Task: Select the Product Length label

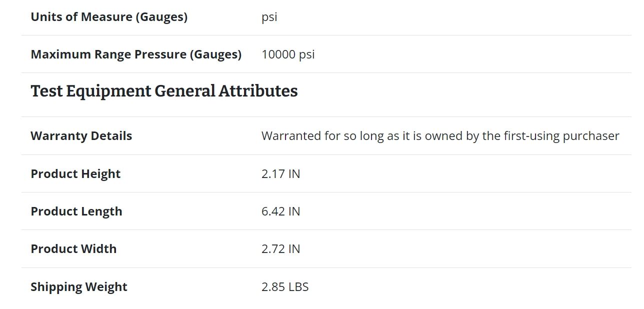Action: pyautogui.click(x=76, y=211)
